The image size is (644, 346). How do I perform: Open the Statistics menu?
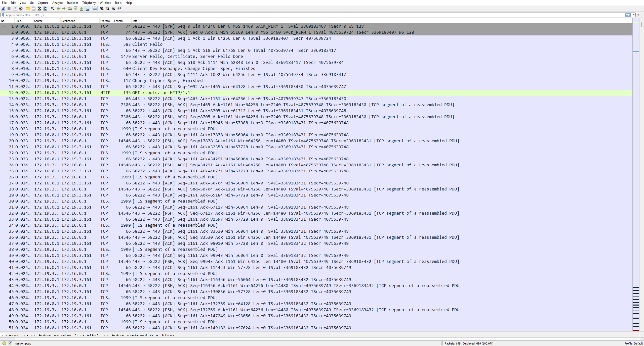tap(72, 3)
